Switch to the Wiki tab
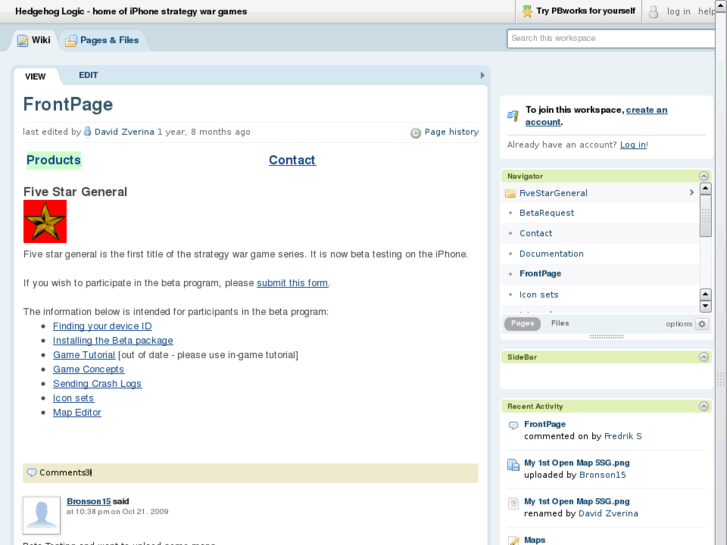 coord(34,40)
